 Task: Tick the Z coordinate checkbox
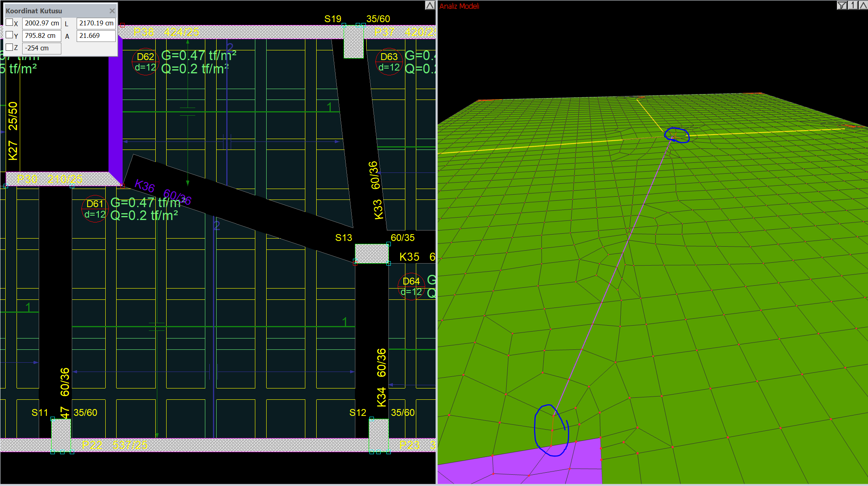(9, 47)
